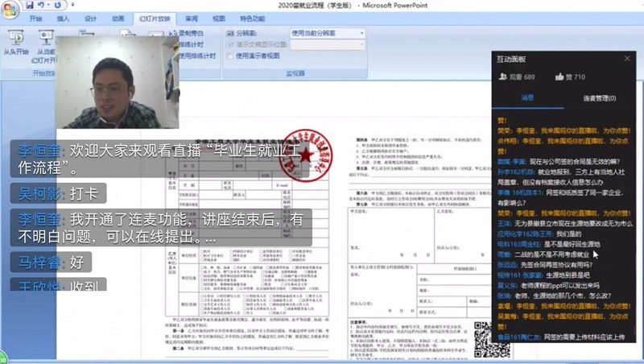Start slideshow from beginning (从头开始)

point(15,43)
